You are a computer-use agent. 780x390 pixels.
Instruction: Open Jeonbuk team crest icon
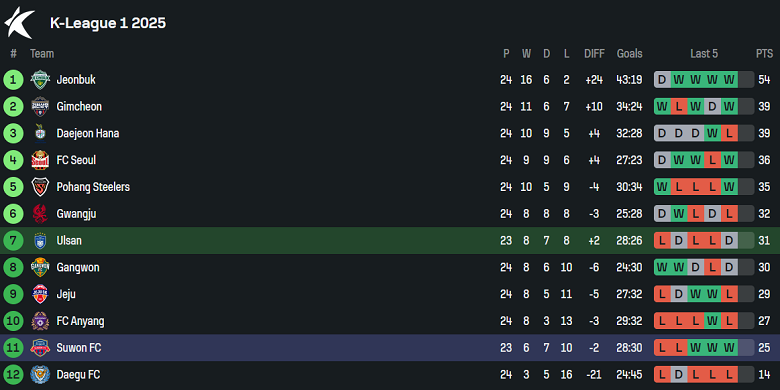point(40,80)
